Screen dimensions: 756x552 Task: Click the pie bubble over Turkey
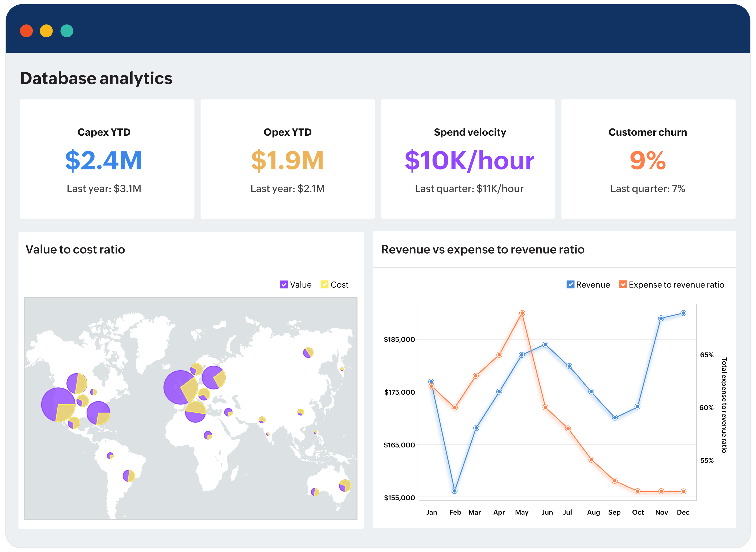228,412
